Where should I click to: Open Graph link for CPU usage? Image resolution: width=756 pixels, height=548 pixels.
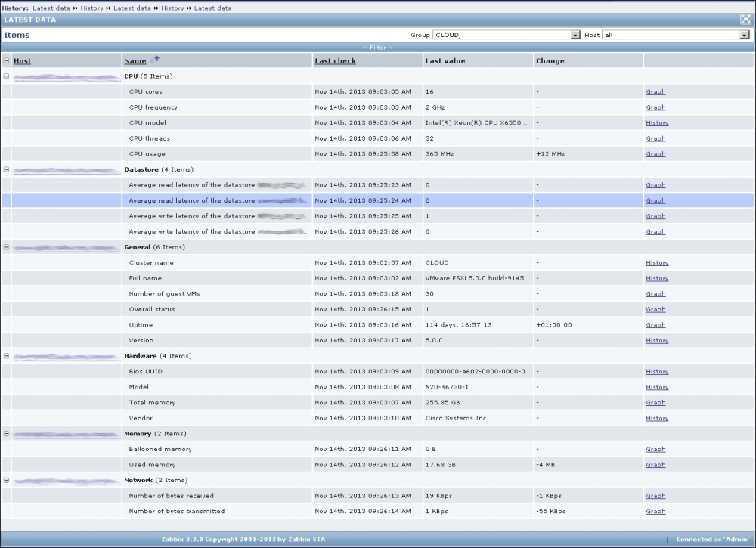(x=655, y=154)
